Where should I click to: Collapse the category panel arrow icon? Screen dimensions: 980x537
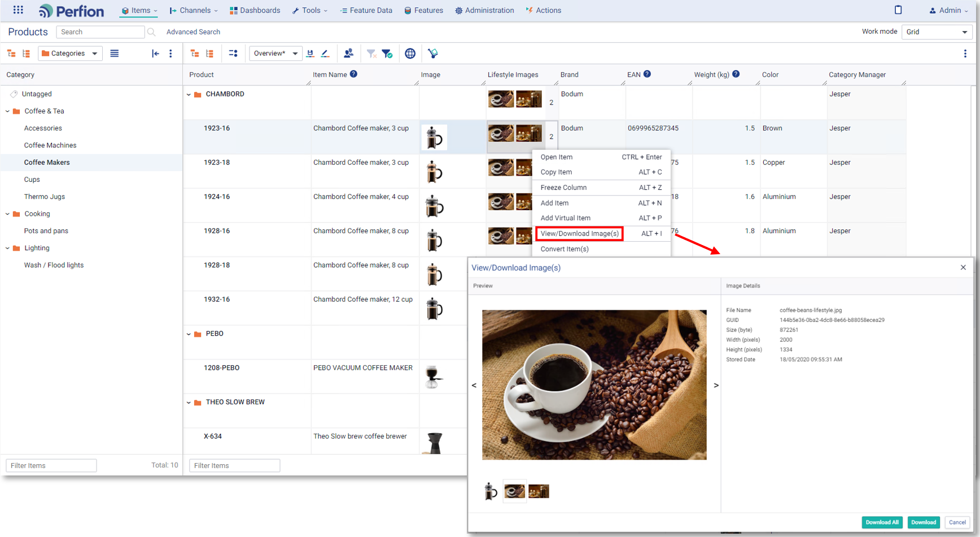(x=155, y=54)
